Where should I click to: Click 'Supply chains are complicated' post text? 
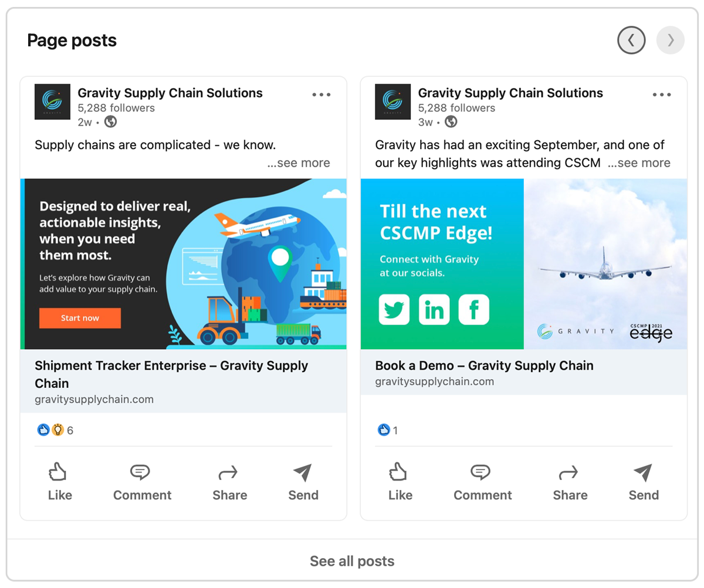point(155,145)
